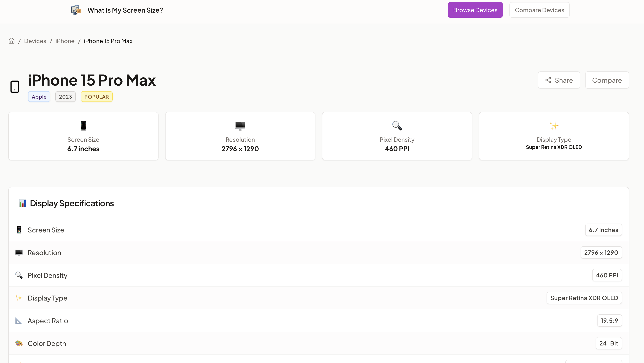Click the 19.5:9 aspect ratio pill
The height and width of the screenshot is (363, 644).
[609, 321]
